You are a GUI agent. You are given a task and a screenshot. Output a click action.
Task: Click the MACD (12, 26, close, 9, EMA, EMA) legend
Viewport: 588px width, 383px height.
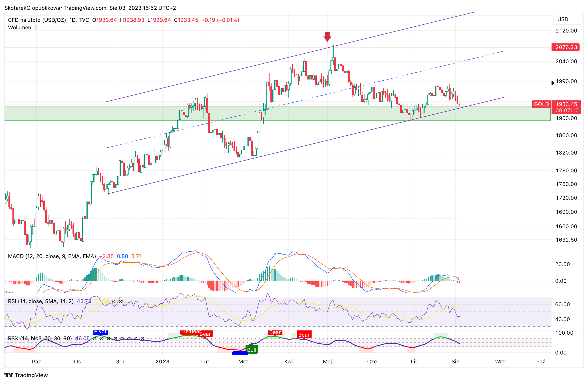coord(52,256)
